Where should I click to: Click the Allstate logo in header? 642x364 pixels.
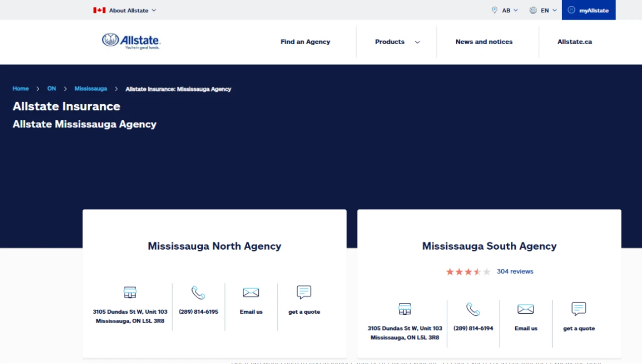point(131,41)
